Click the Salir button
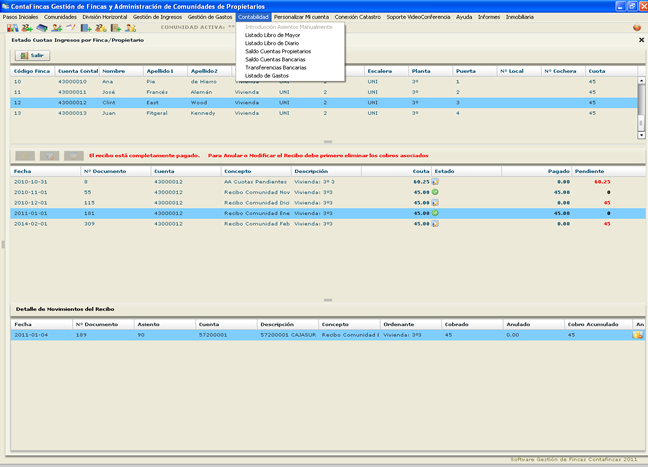 tap(33, 55)
